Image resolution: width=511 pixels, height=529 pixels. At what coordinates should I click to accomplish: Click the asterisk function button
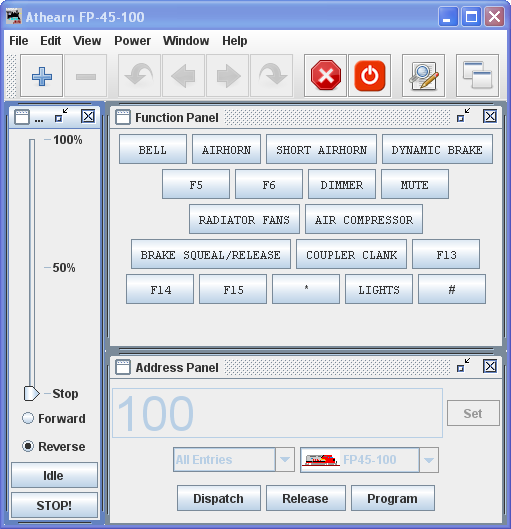click(306, 289)
